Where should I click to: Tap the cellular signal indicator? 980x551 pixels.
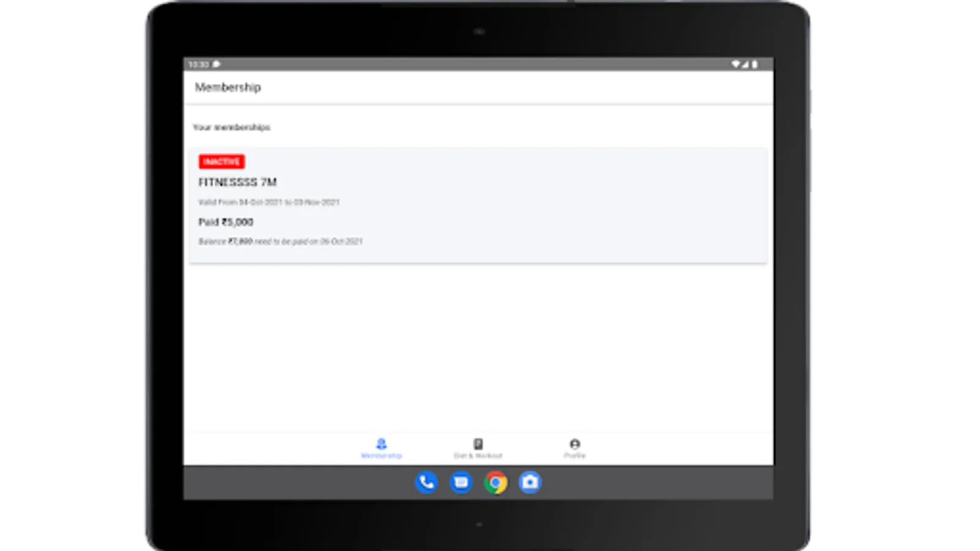(x=745, y=63)
